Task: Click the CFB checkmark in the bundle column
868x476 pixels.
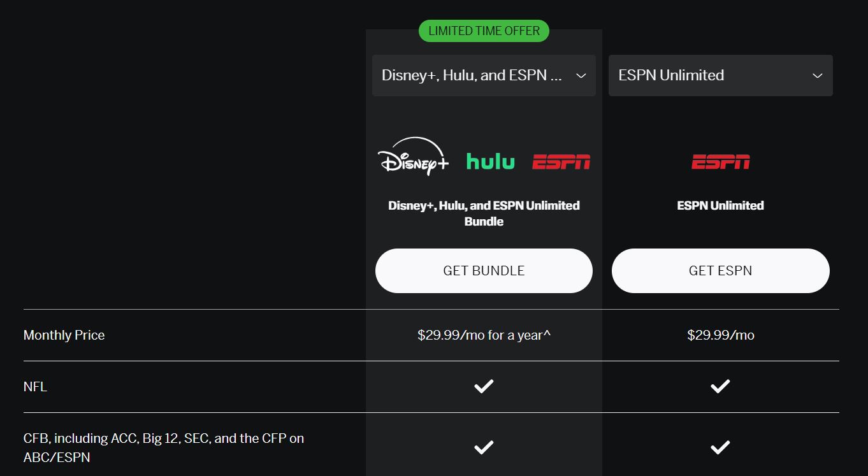Action: click(x=484, y=447)
